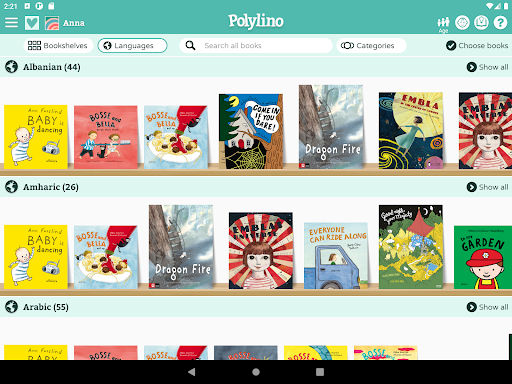The height and width of the screenshot is (384, 512).
Task: Click the Search all books field
Action: 256,46
